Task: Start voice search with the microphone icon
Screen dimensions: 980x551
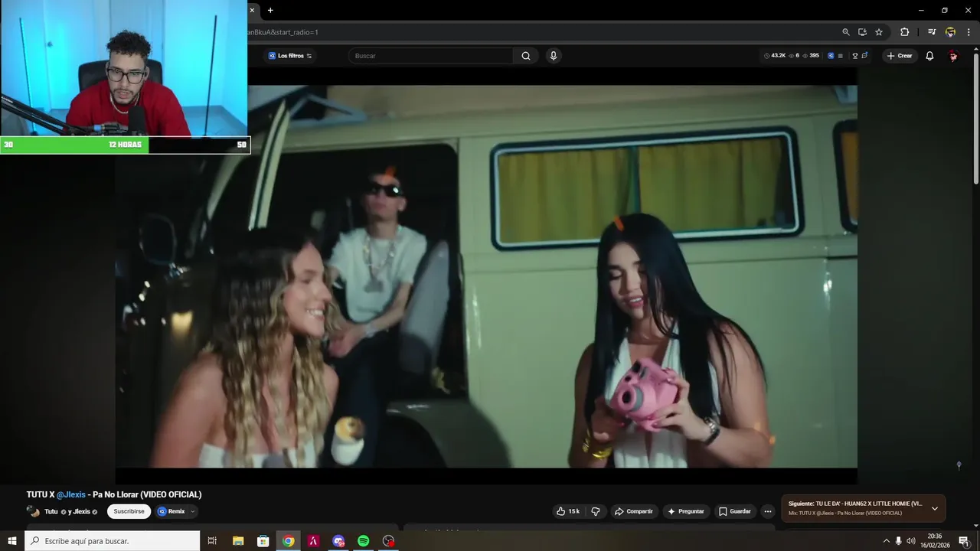Action: tap(554, 56)
